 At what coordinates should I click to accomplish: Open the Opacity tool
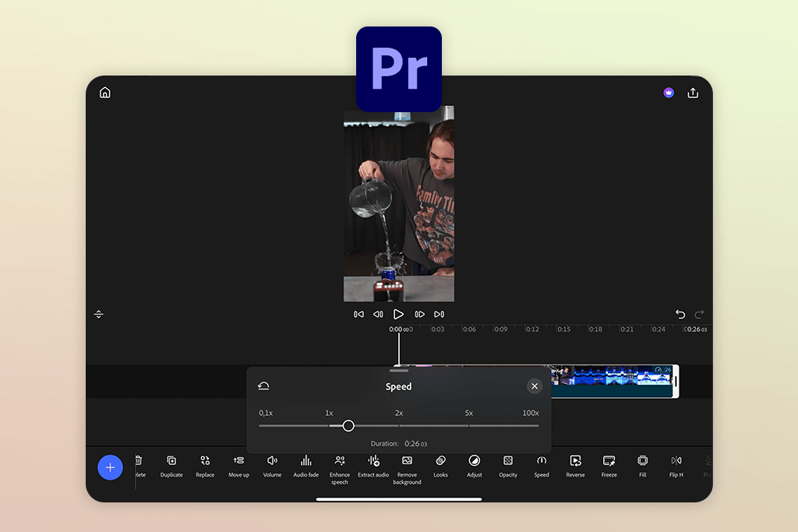click(x=508, y=467)
